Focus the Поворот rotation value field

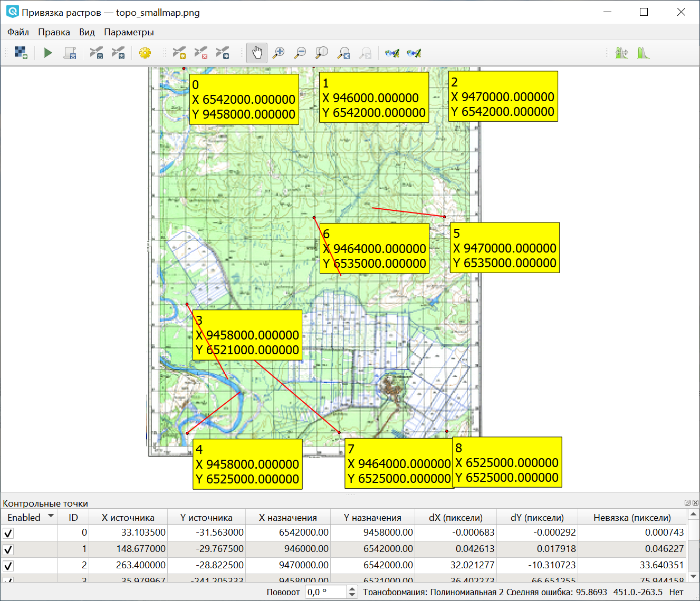(326, 592)
